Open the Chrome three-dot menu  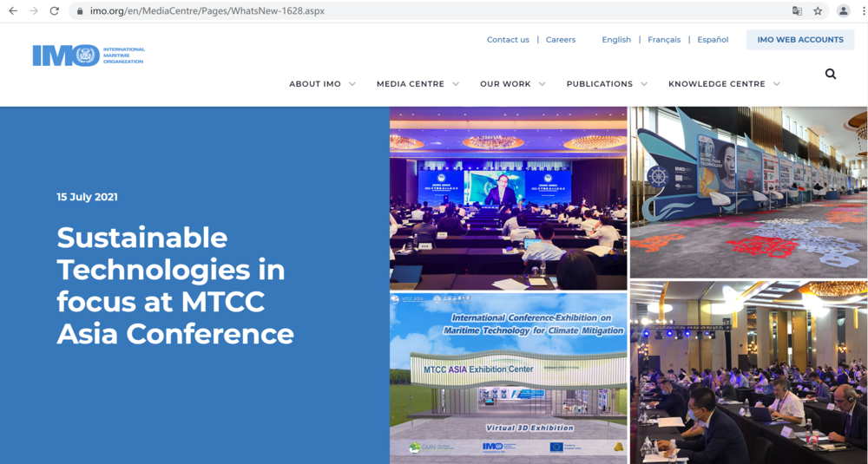(863, 11)
